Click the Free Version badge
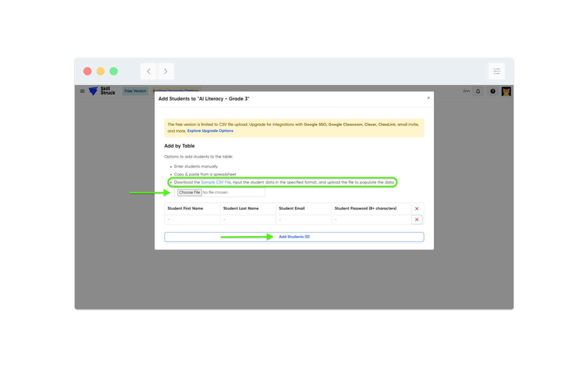The height and width of the screenshot is (367, 588). coord(135,91)
